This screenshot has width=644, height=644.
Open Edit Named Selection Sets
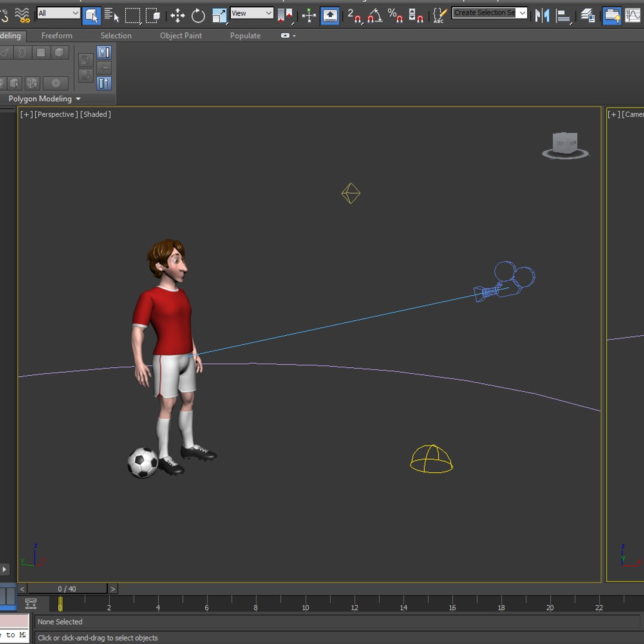(x=439, y=16)
